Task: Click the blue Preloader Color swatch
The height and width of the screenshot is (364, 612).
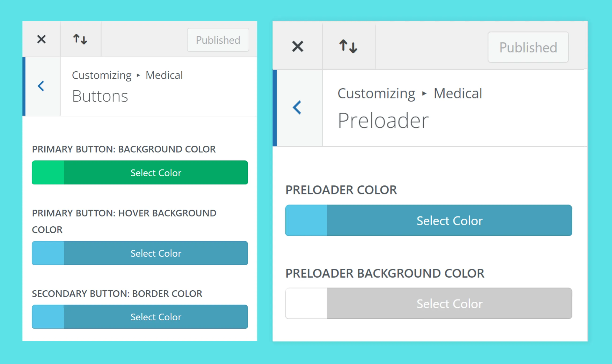Action: pos(306,220)
